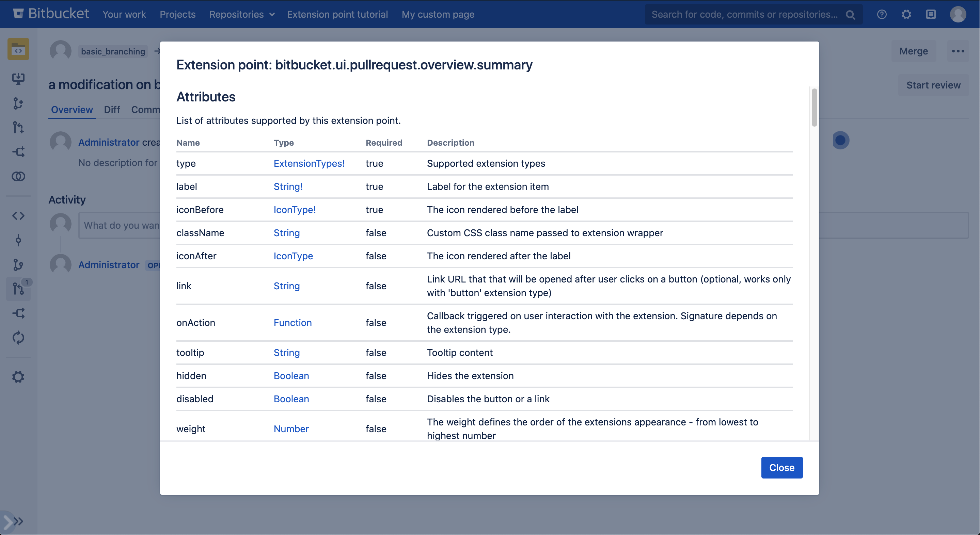This screenshot has width=980, height=535.
Task: Open the Pull requests icon with badge
Action: 18,289
